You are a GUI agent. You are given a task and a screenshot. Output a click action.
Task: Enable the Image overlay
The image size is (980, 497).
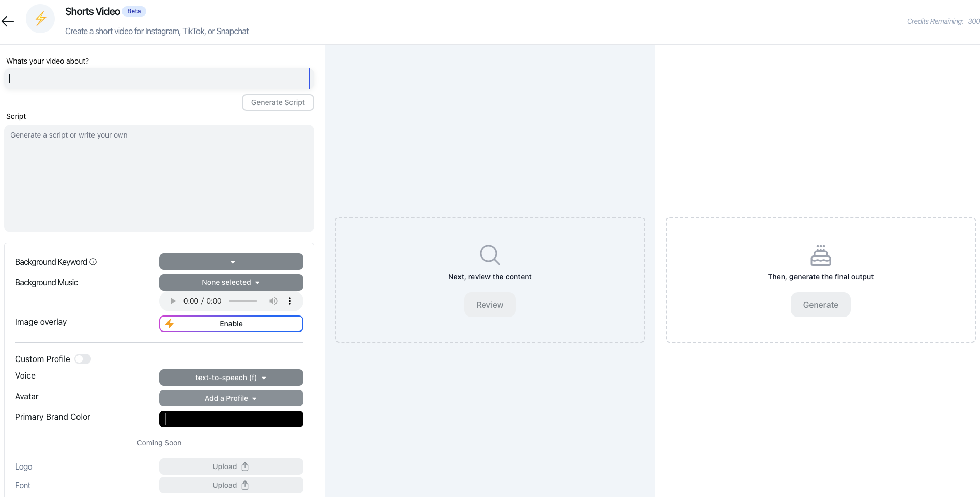[231, 324]
